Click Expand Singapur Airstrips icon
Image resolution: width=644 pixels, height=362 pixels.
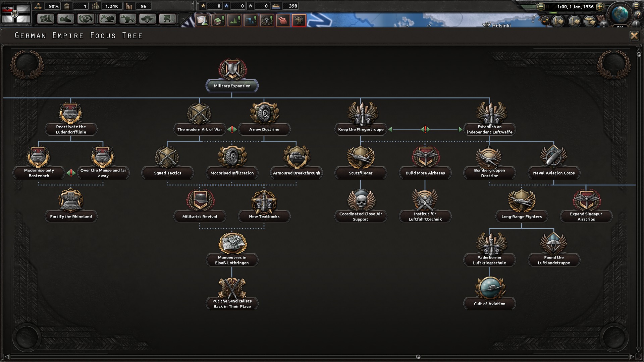(x=586, y=200)
